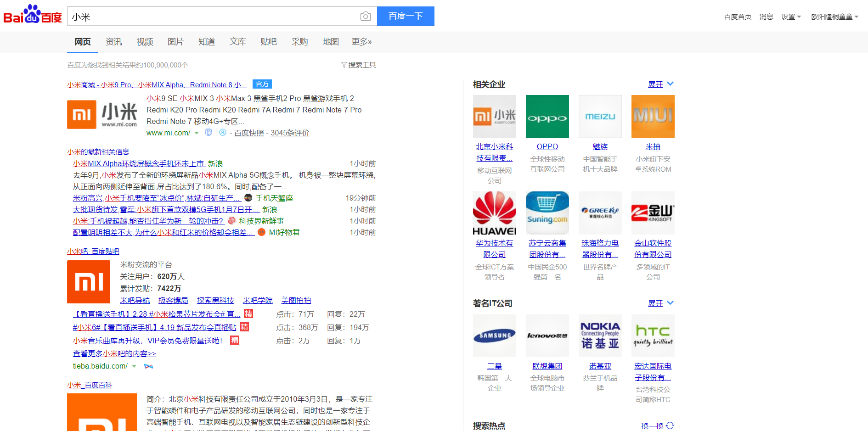Open the 欧阳隆桐童童 account dropdown
The width and height of the screenshot is (868, 431).
point(834,17)
